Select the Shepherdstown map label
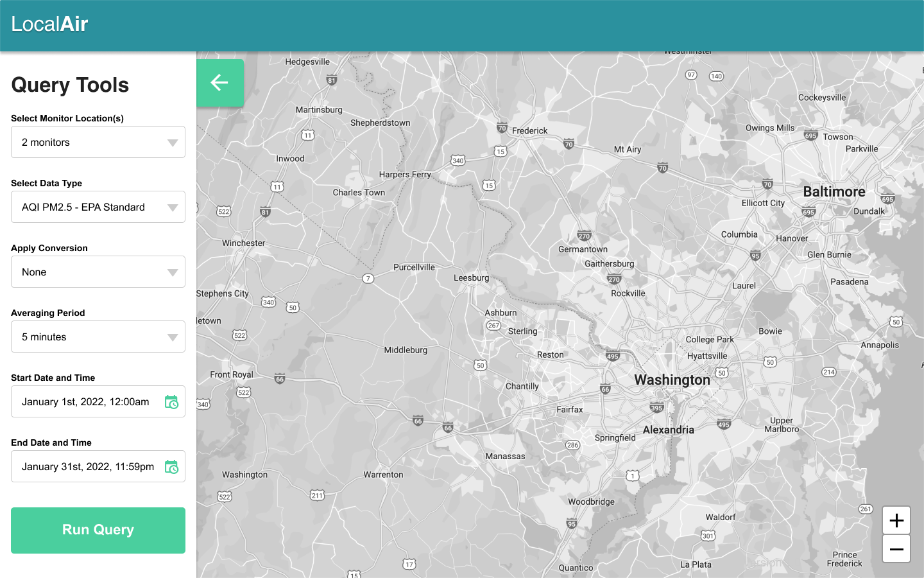The width and height of the screenshot is (924, 578). click(380, 123)
